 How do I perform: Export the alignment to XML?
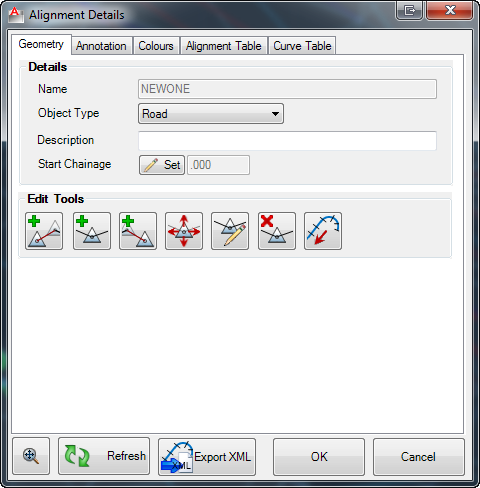[x=207, y=457]
